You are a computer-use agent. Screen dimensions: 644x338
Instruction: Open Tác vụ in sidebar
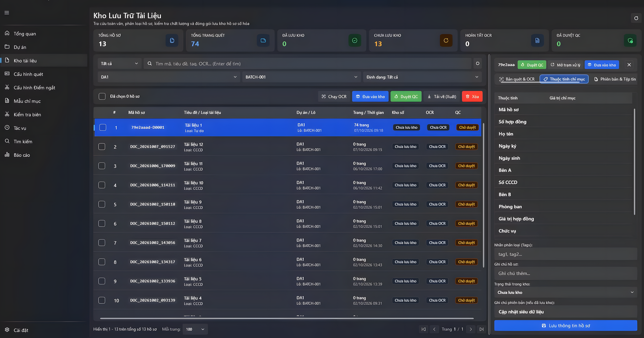tap(44, 128)
